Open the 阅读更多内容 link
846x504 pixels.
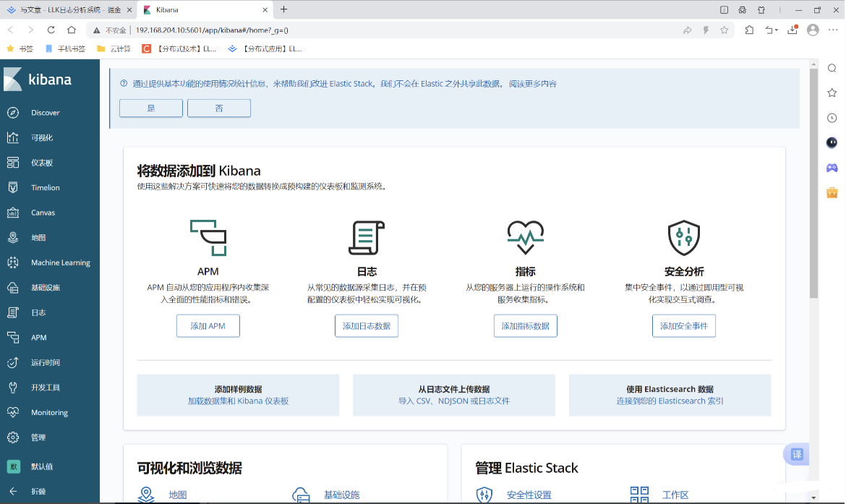coord(532,84)
